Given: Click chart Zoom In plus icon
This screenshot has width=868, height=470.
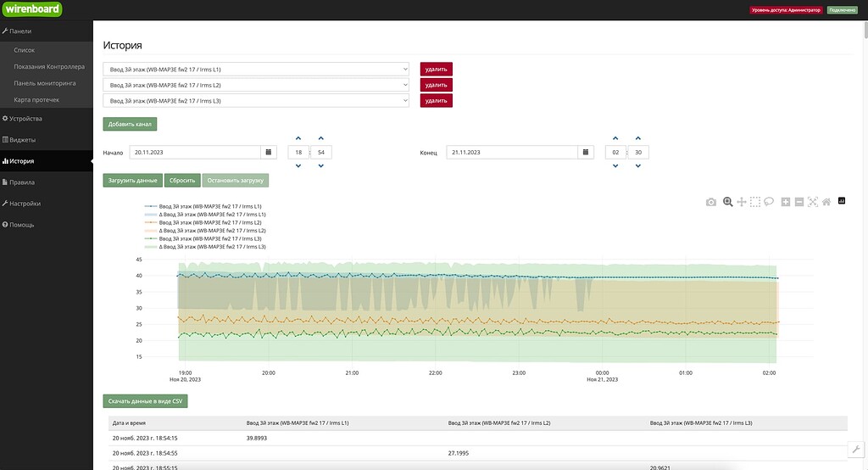Looking at the screenshot, I should 786,202.
